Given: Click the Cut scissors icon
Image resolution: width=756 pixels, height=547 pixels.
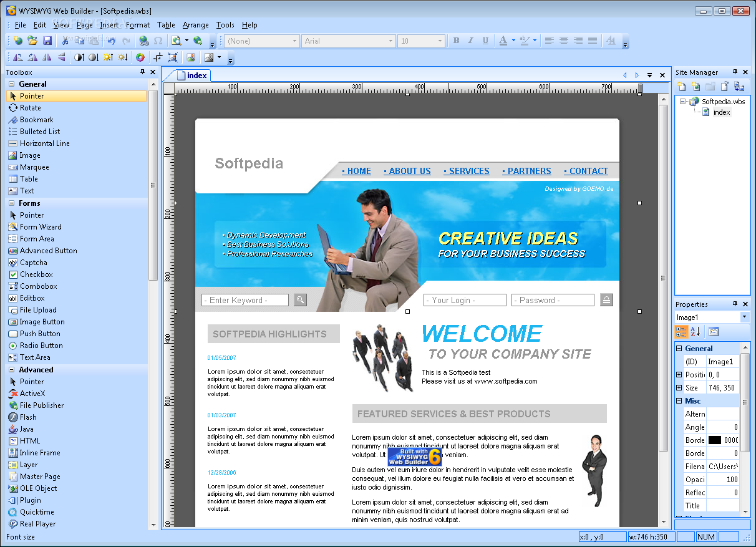Looking at the screenshot, I should coord(65,41).
